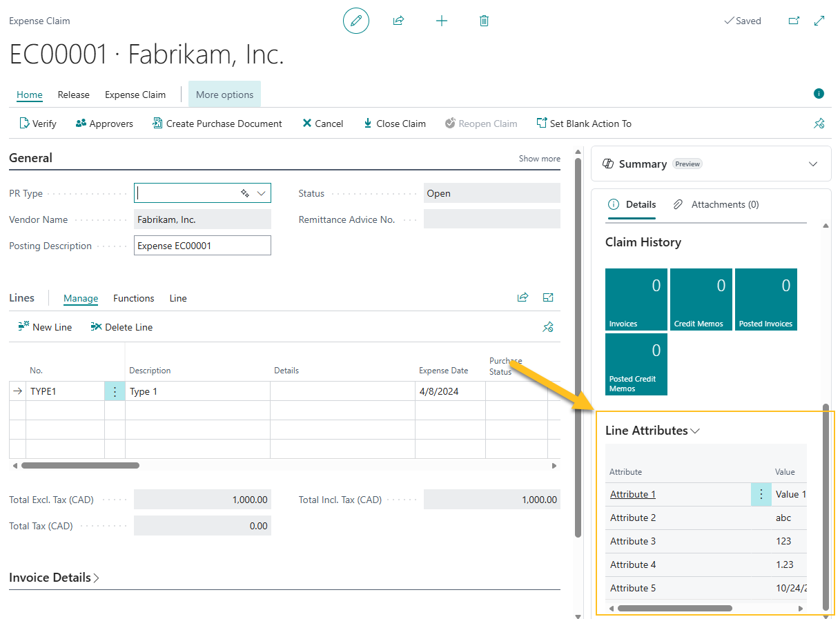This screenshot has width=840, height=619.
Task: Expand to full screen with the diagonal arrow icon
Action: pos(819,21)
